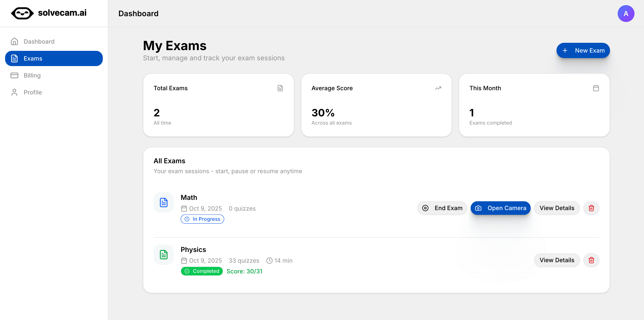
Task: Click the Total Exams document icon
Action: point(280,88)
